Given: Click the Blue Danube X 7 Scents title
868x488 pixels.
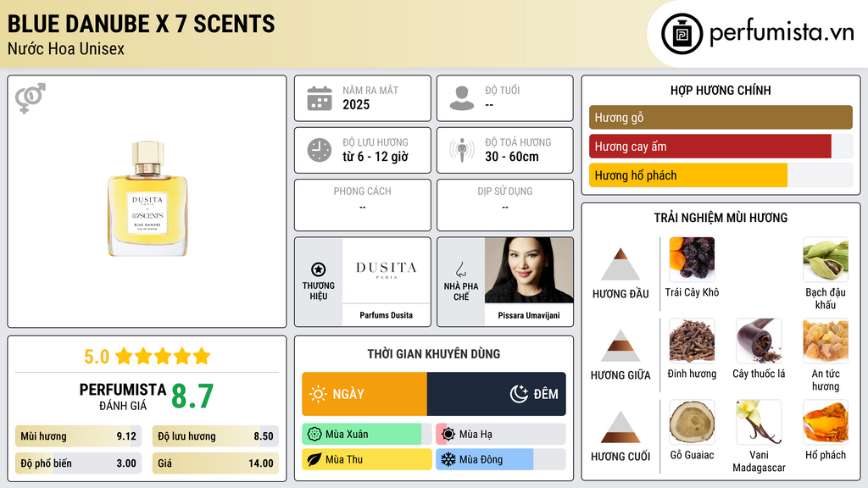Looking at the screenshot, I should [x=142, y=25].
